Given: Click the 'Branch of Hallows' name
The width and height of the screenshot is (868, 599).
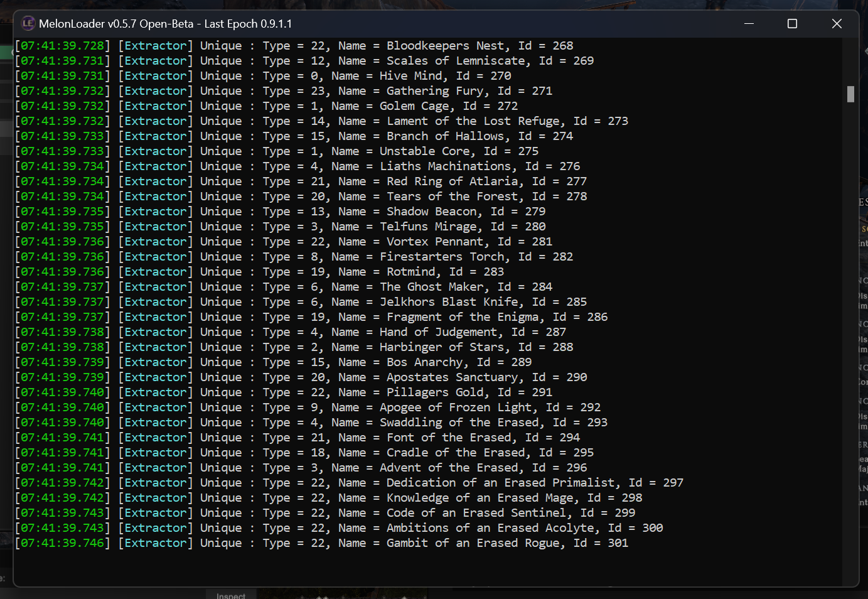Looking at the screenshot, I should pos(445,136).
